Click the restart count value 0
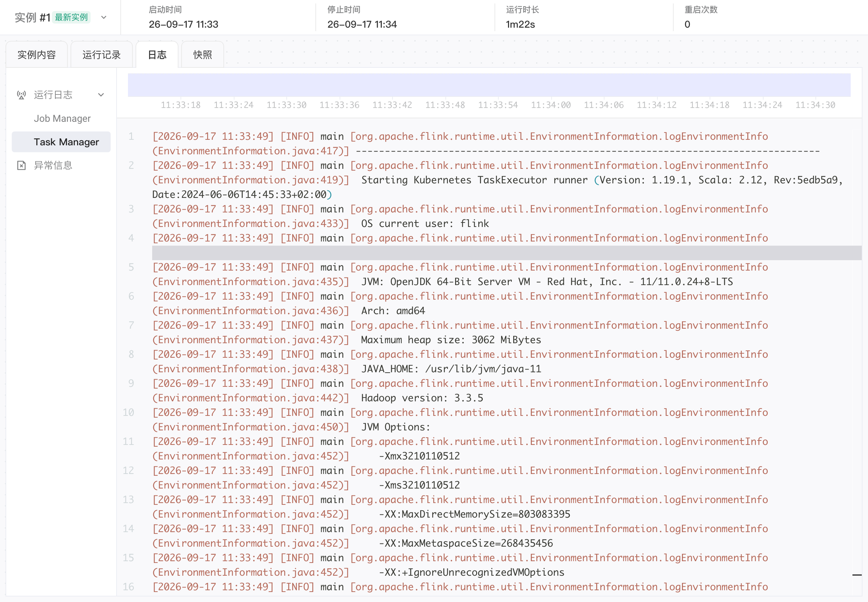This screenshot has height=602, width=868. point(687,25)
